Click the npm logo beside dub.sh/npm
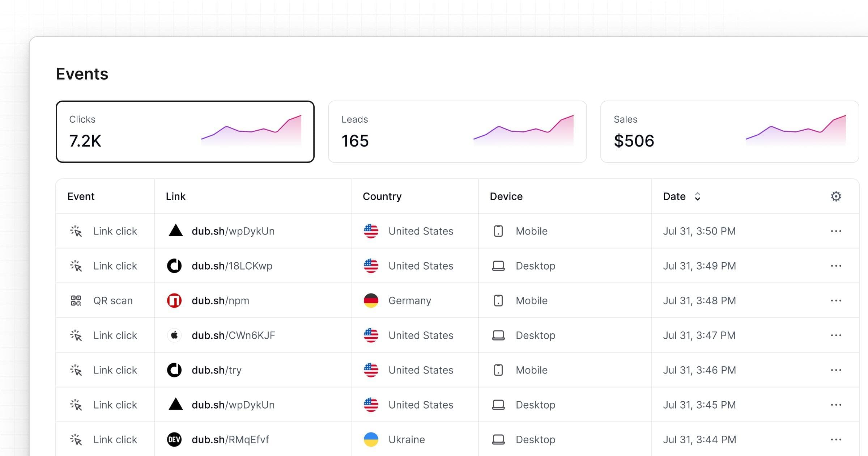The image size is (868, 456). click(x=175, y=300)
